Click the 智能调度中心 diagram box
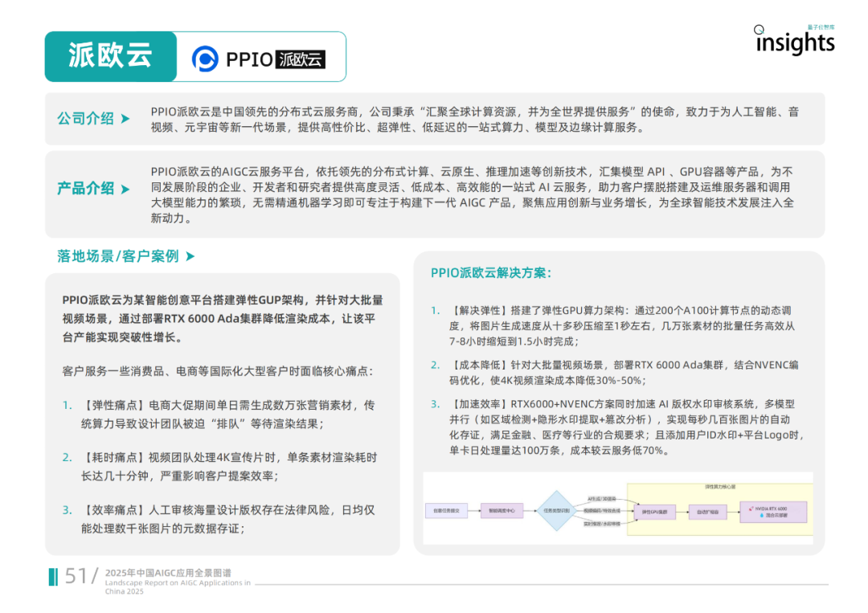Screen dimensions: 868x613 (502, 511)
